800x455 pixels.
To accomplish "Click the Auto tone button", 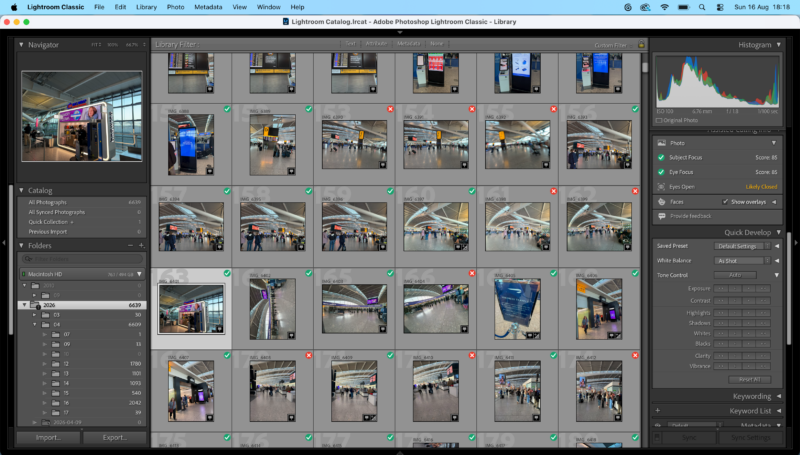I will pos(735,275).
